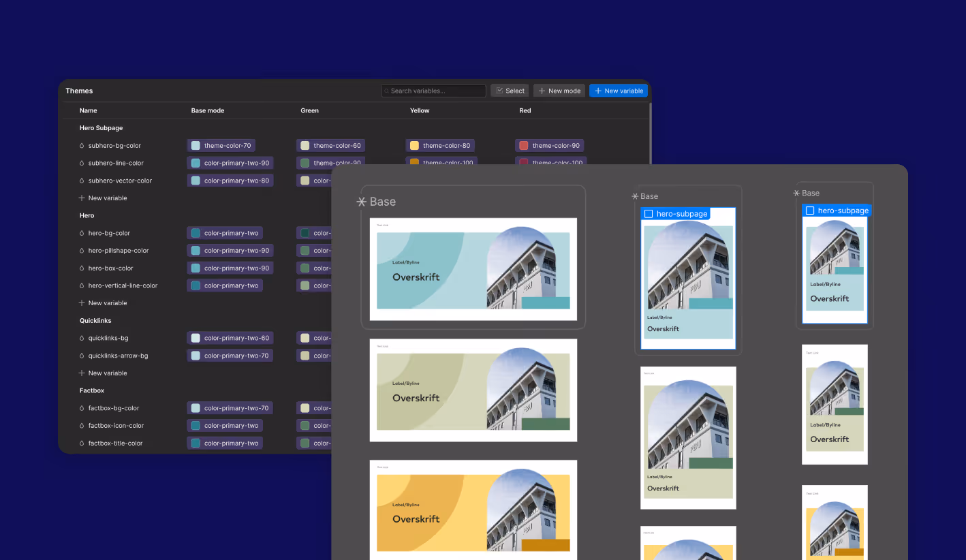This screenshot has width=966, height=560.
Task: Click the color-primary-two-70 value for factbox-bg-color
Action: click(x=230, y=409)
